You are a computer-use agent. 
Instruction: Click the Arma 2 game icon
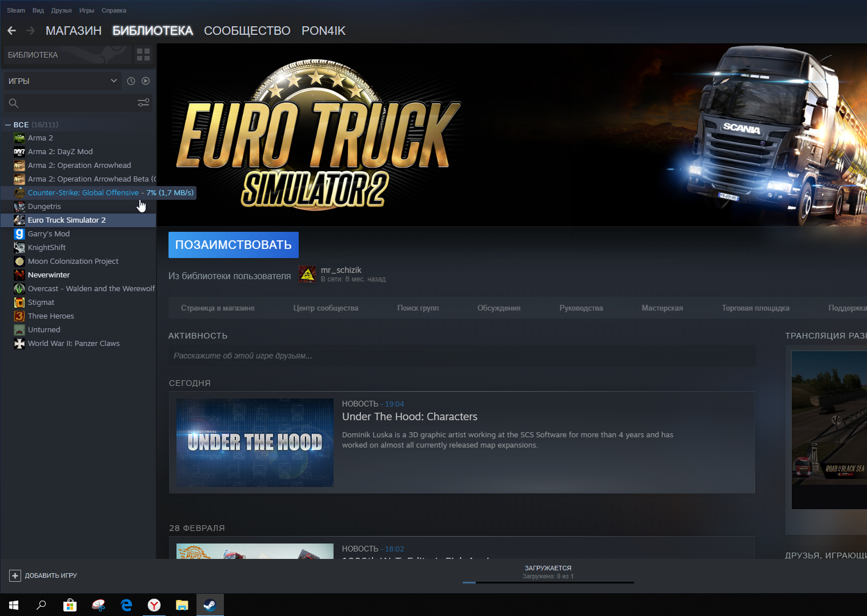point(19,138)
